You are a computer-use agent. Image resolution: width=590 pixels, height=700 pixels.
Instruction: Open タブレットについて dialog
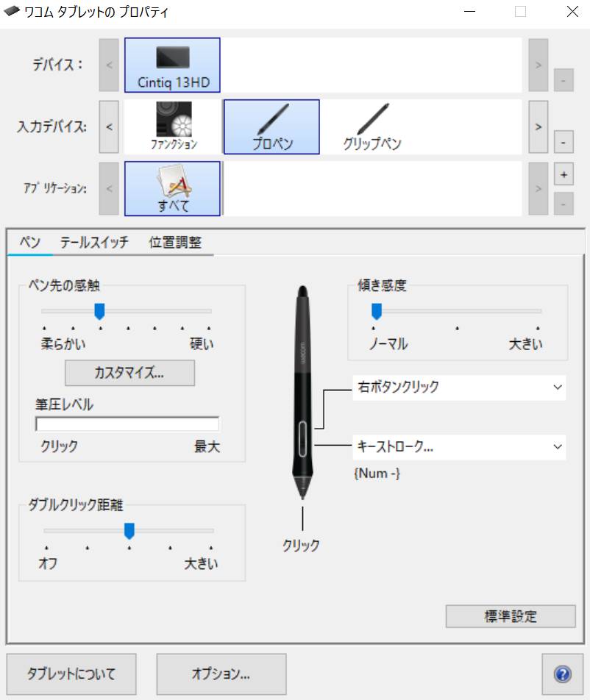[x=71, y=674]
